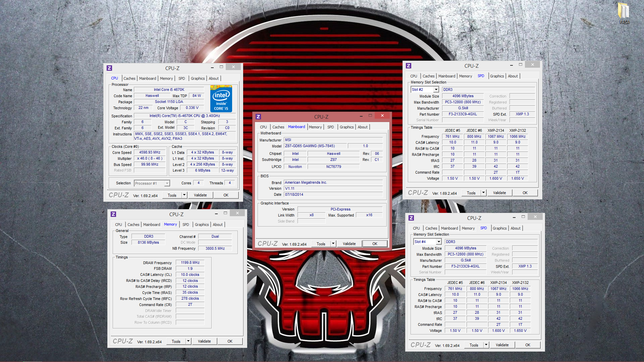Click F3-2133C9-4GXL part number in Slot #2 window
Viewport: 644px width, 362px height.
(x=463, y=114)
